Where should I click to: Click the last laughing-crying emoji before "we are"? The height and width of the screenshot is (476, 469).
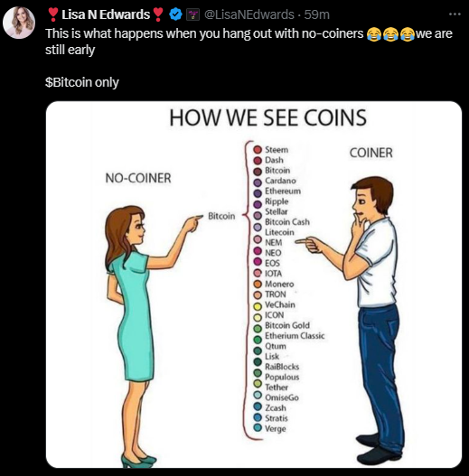point(408,33)
